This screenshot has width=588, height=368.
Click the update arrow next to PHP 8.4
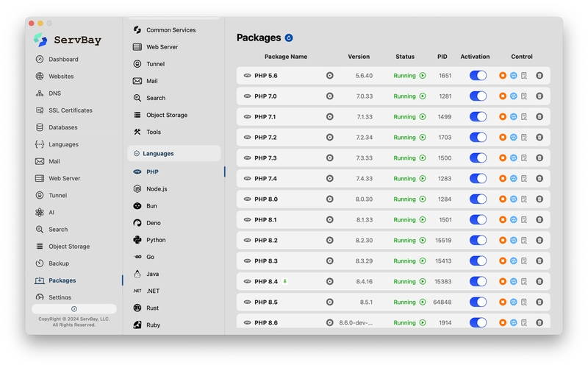coord(285,281)
